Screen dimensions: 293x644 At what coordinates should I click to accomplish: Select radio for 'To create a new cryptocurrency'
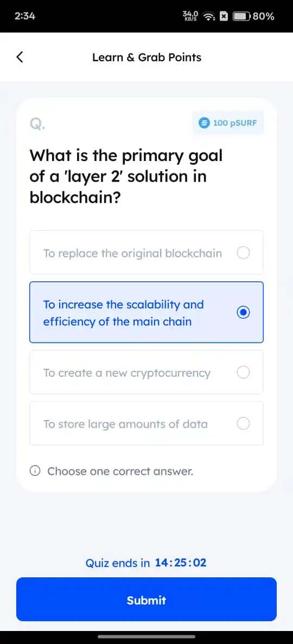243,372
